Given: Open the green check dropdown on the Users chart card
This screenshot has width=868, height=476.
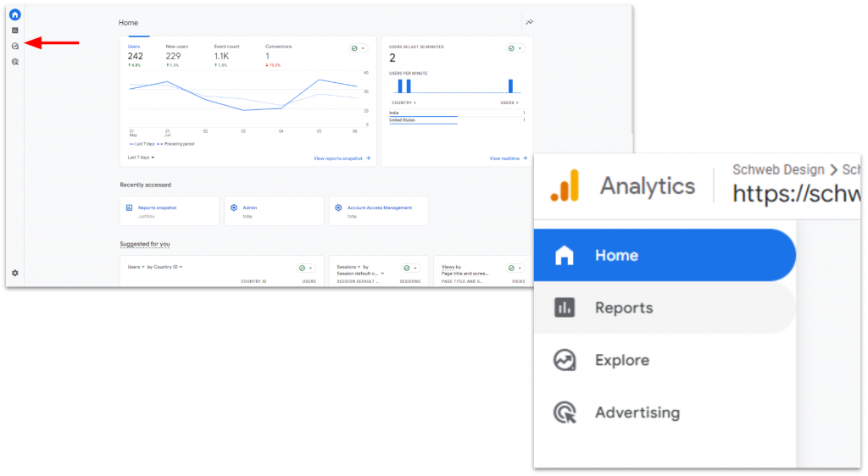Looking at the screenshot, I should pos(358,48).
